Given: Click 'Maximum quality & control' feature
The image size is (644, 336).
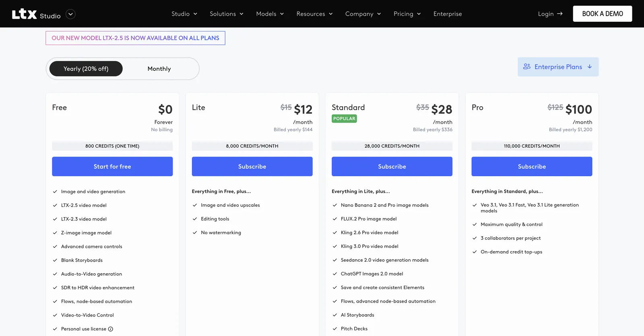Looking at the screenshot, I should pos(512,225).
